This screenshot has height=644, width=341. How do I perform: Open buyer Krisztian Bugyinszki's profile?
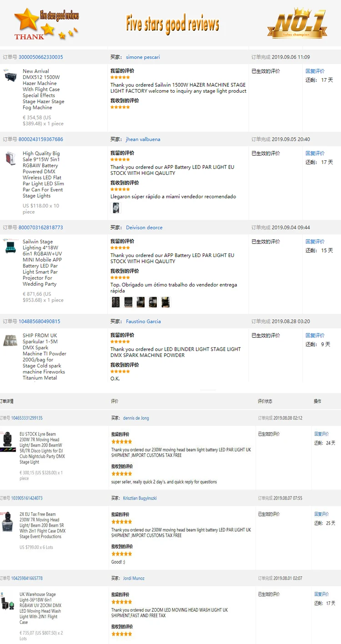coord(140,498)
